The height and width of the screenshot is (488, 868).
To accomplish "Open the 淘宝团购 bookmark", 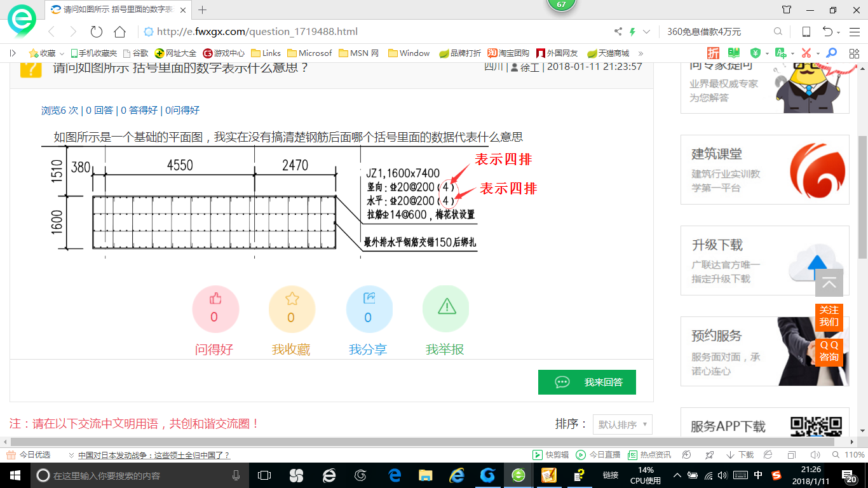I will tap(508, 53).
